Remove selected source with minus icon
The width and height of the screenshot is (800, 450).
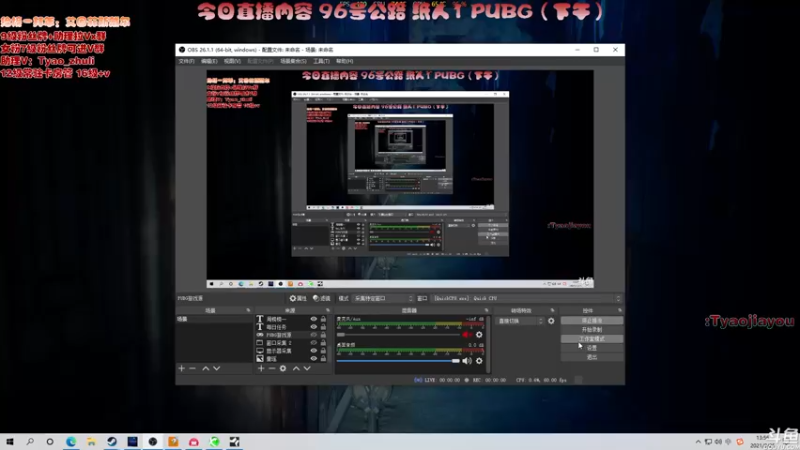[272, 368]
